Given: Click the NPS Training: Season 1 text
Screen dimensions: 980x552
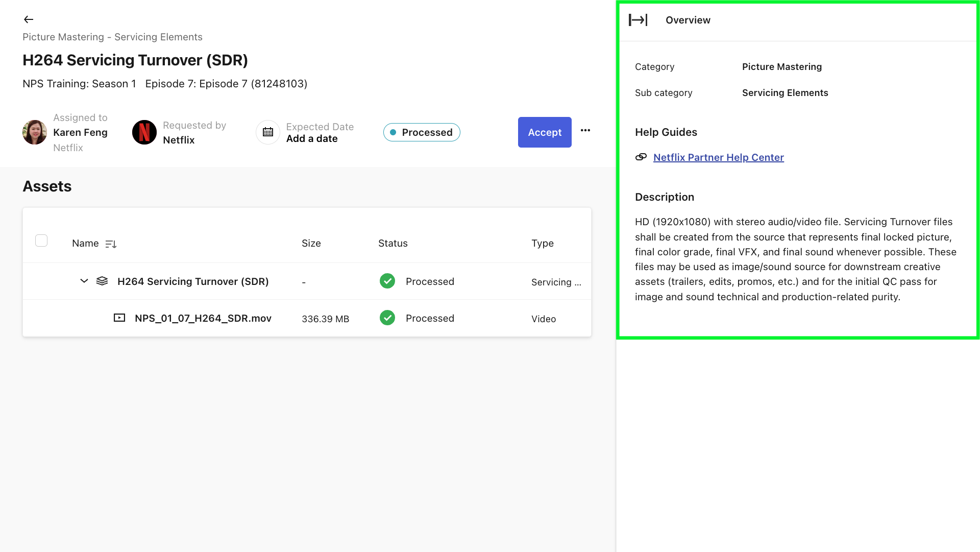Looking at the screenshot, I should point(79,84).
